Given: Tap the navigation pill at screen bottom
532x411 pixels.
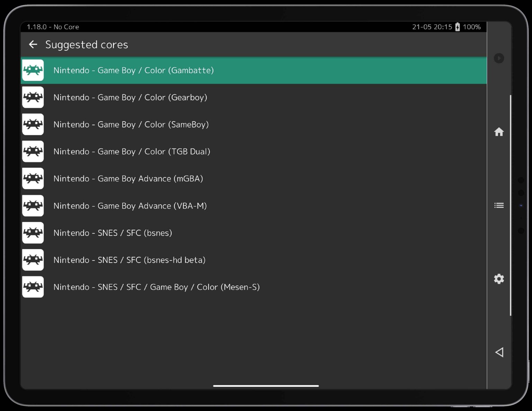Looking at the screenshot, I should tap(266, 385).
